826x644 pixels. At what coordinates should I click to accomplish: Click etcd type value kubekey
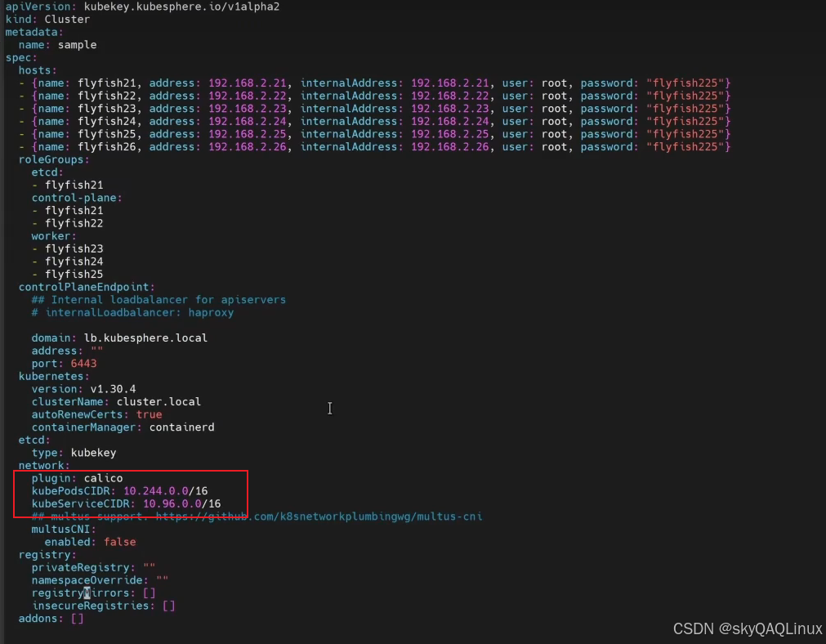(x=93, y=453)
